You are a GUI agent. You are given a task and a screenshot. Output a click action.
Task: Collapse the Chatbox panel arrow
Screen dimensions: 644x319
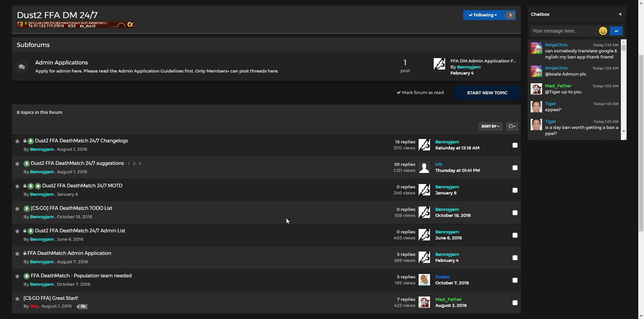coord(620,14)
